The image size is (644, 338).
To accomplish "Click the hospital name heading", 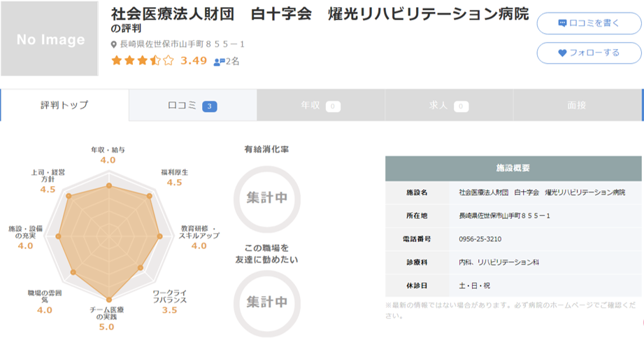I will click(x=320, y=15).
